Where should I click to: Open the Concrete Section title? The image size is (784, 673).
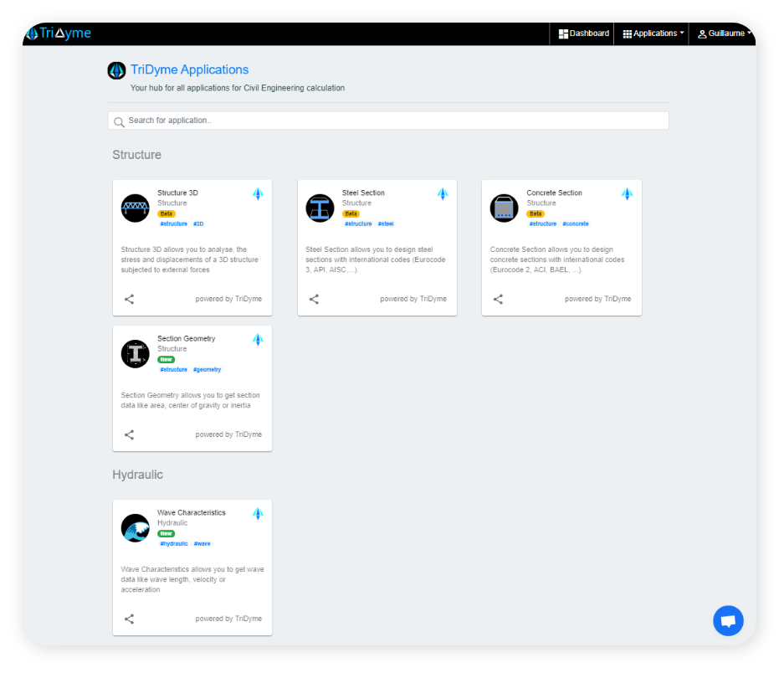click(554, 193)
